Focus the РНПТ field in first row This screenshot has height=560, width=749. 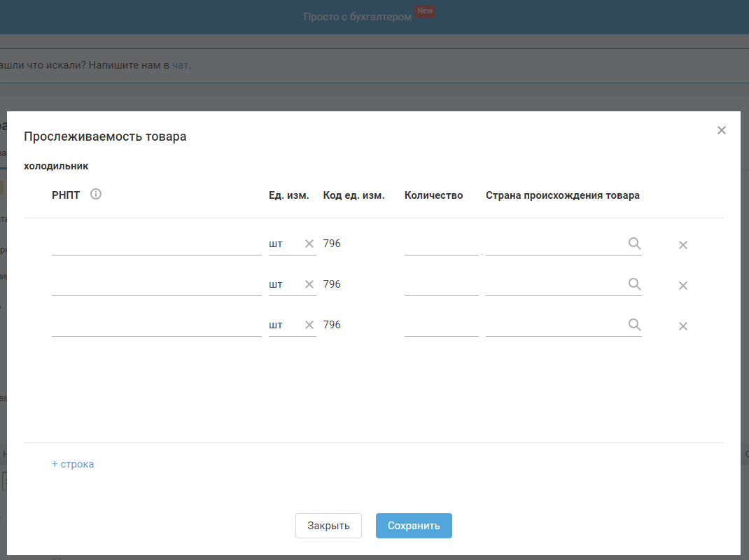pos(157,244)
